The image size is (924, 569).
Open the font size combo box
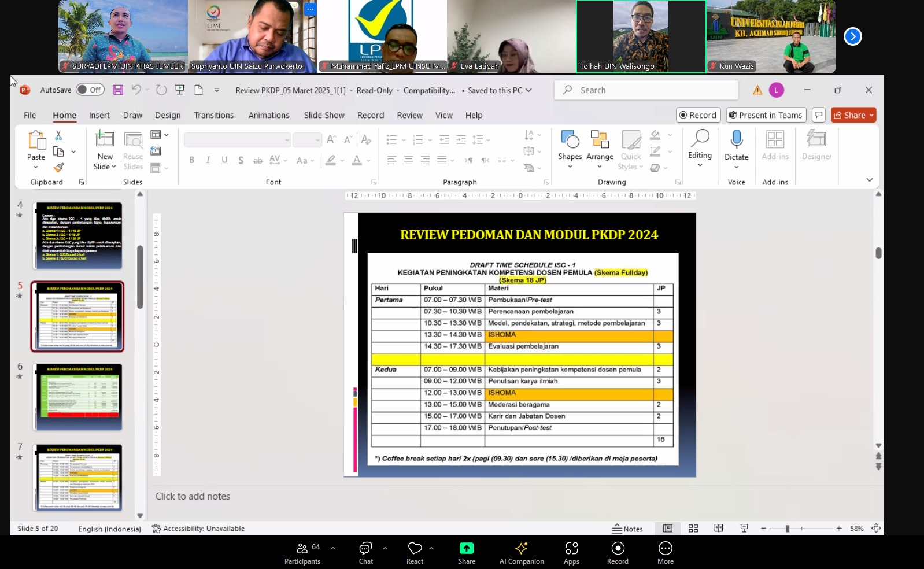306,139
